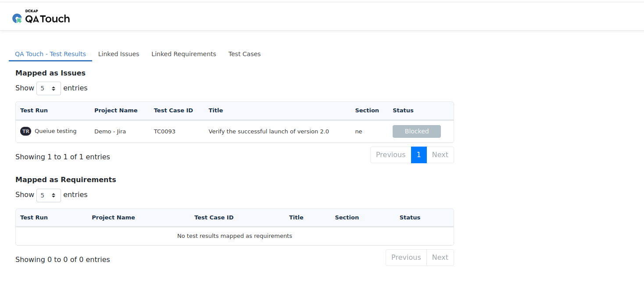Sort issues by Test Case ID header

pyautogui.click(x=173, y=111)
